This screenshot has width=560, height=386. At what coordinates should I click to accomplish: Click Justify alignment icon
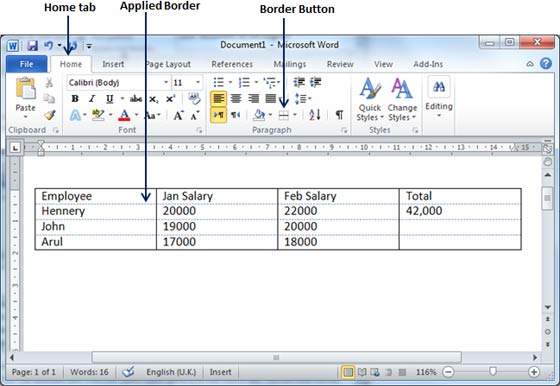coord(270,98)
